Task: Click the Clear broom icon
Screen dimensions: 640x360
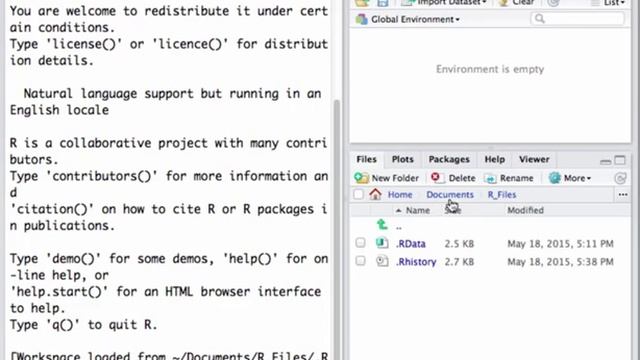Action: coord(504,3)
